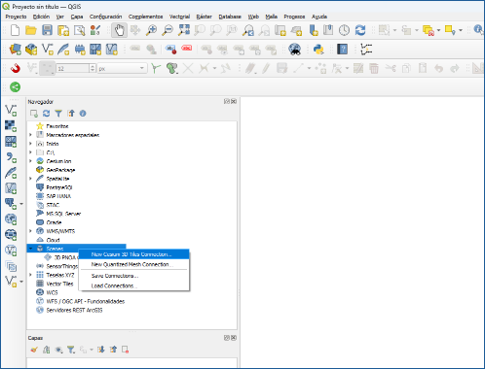Expand the Cesium ion tree node
Screen dimensions: 485x369
coord(30,161)
